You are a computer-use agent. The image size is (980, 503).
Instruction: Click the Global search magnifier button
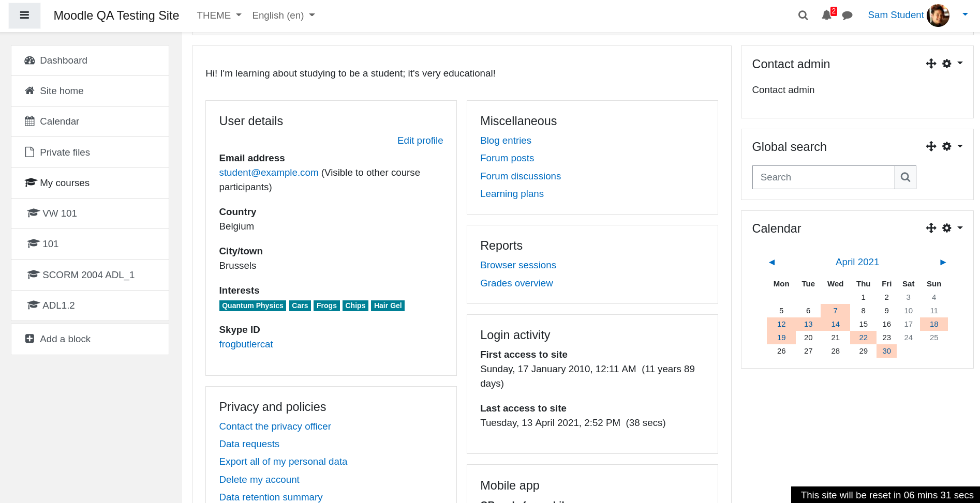[x=905, y=177]
